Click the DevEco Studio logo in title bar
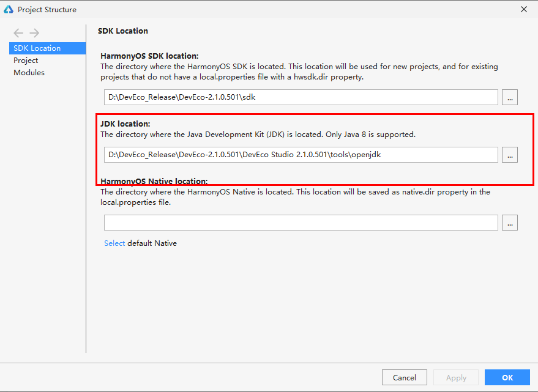 pos(8,9)
